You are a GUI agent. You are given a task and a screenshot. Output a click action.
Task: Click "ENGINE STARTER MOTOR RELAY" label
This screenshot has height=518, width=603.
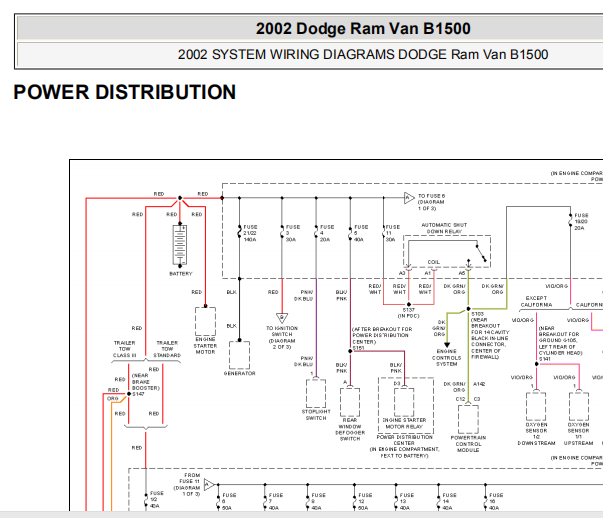pos(404,423)
